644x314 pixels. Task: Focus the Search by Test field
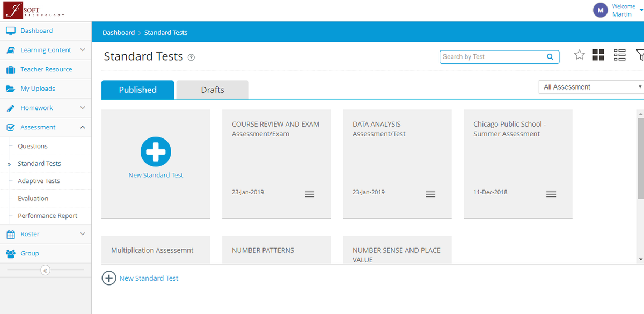pos(493,57)
